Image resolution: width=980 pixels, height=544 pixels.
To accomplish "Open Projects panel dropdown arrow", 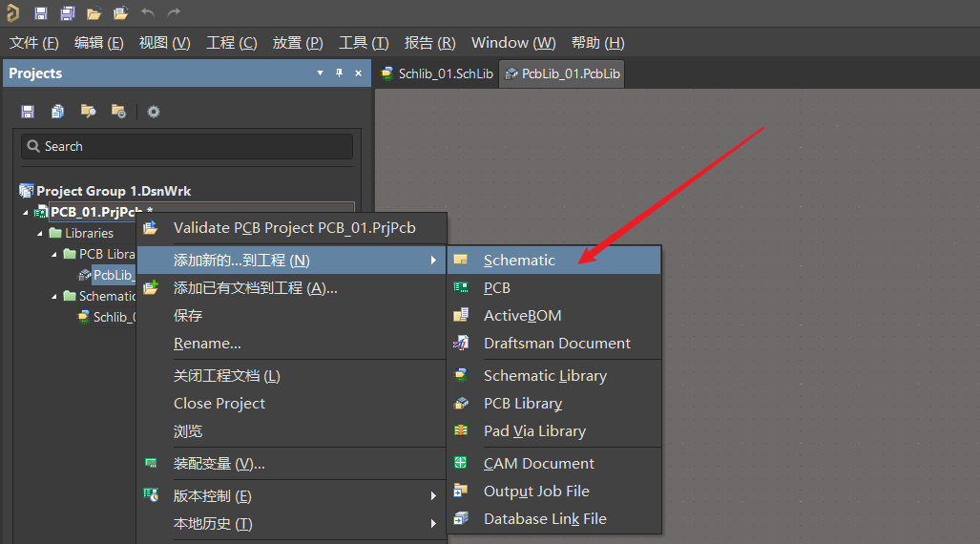I will pyautogui.click(x=320, y=73).
